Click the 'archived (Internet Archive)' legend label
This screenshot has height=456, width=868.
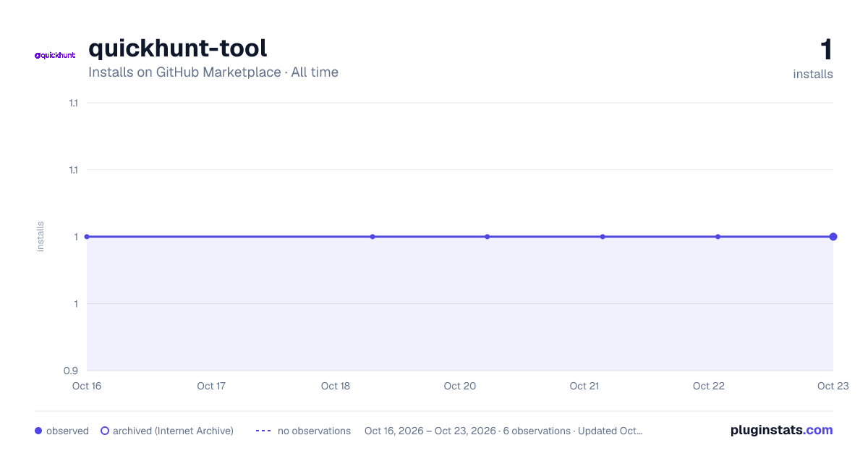(173, 431)
